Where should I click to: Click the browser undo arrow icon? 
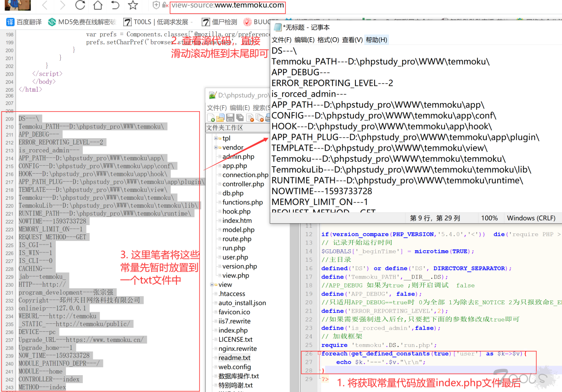tap(115, 5)
